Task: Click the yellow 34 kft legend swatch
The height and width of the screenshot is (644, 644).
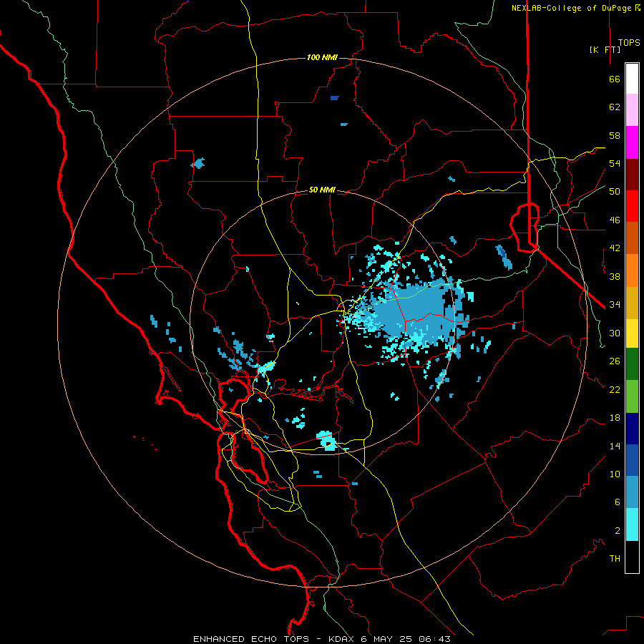Action: tap(632, 333)
